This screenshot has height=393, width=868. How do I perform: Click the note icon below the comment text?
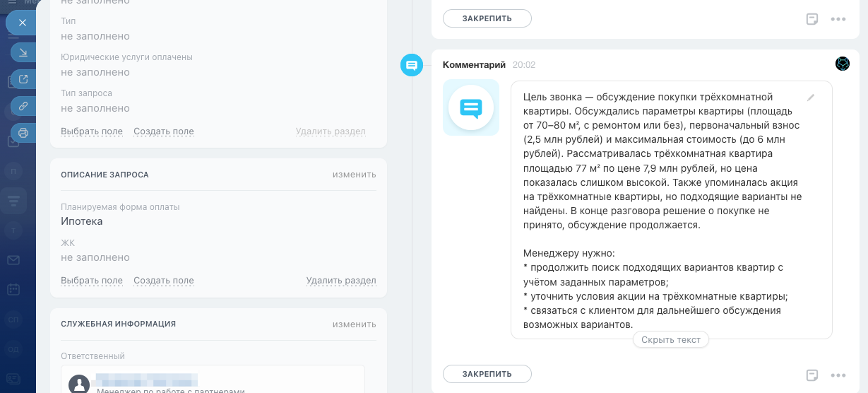click(812, 375)
